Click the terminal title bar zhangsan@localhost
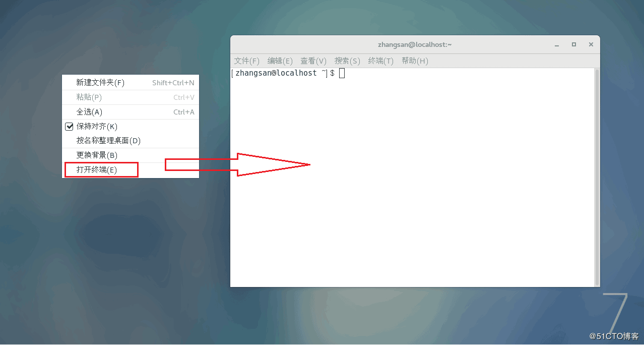 (415, 44)
